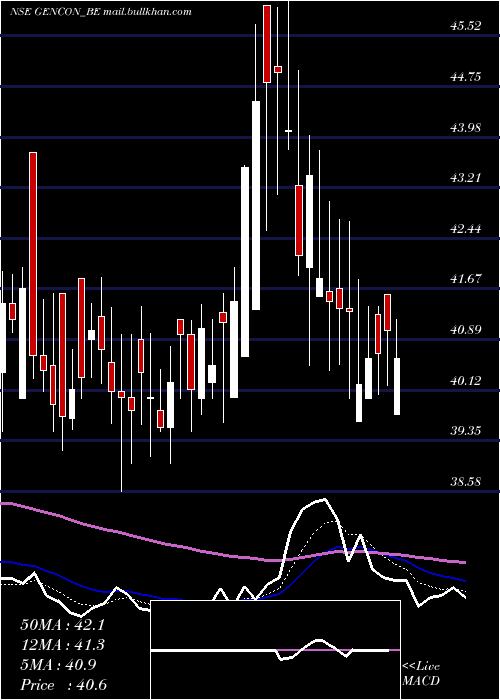Image resolution: width=500 pixels, height=700 pixels.
Task: Click the 45.52 price axis label
Action: tap(466, 26)
